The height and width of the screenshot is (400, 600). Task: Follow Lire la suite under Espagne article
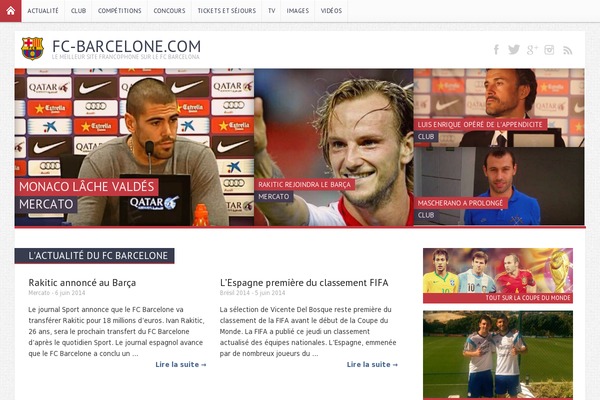[372, 364]
